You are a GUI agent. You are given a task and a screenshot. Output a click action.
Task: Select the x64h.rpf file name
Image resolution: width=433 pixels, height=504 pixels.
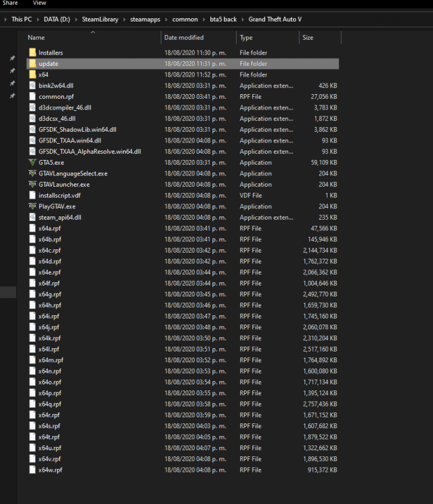point(50,305)
